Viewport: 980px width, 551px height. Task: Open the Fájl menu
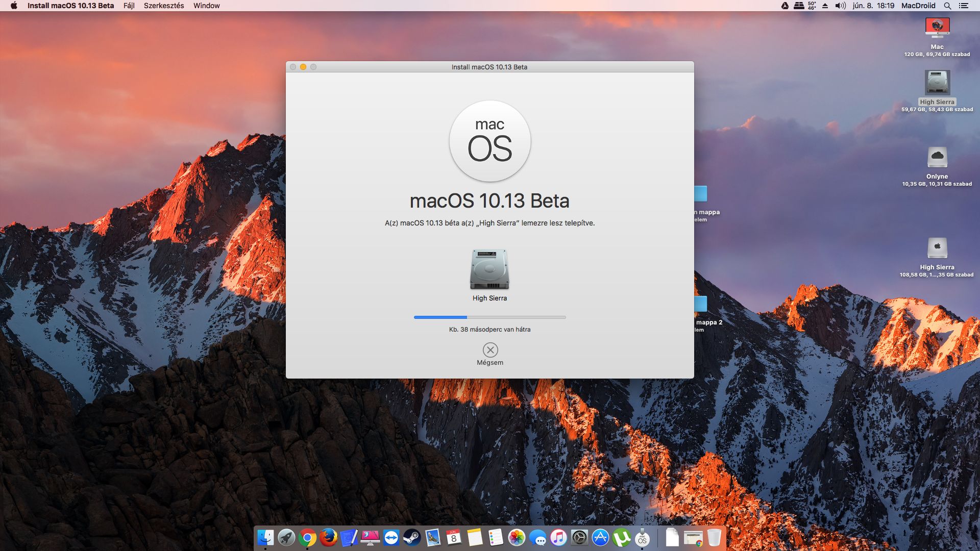[129, 6]
